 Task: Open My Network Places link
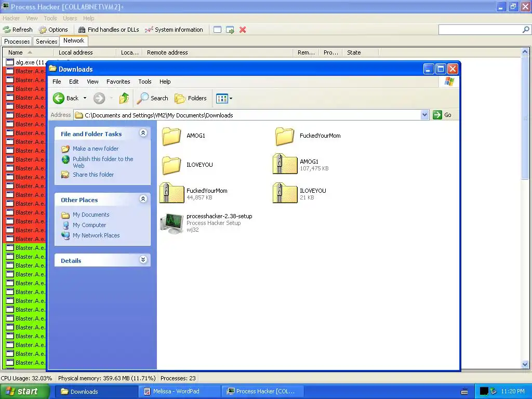96,235
